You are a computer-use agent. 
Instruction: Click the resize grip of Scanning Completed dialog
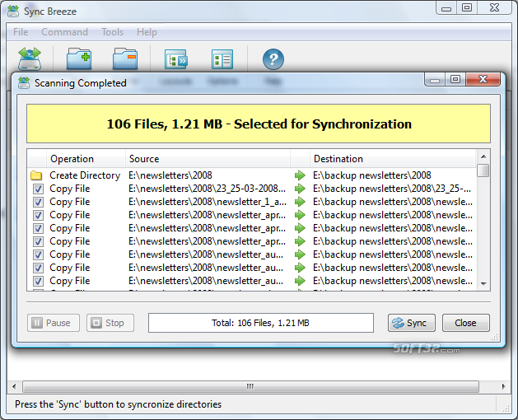point(495,338)
